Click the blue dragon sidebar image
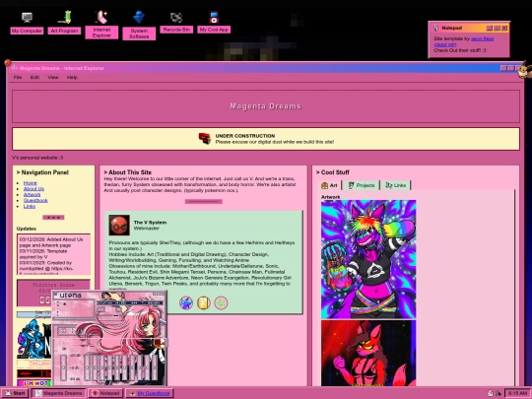Image resolution: width=532 pixels, height=399 pixels. point(33,339)
